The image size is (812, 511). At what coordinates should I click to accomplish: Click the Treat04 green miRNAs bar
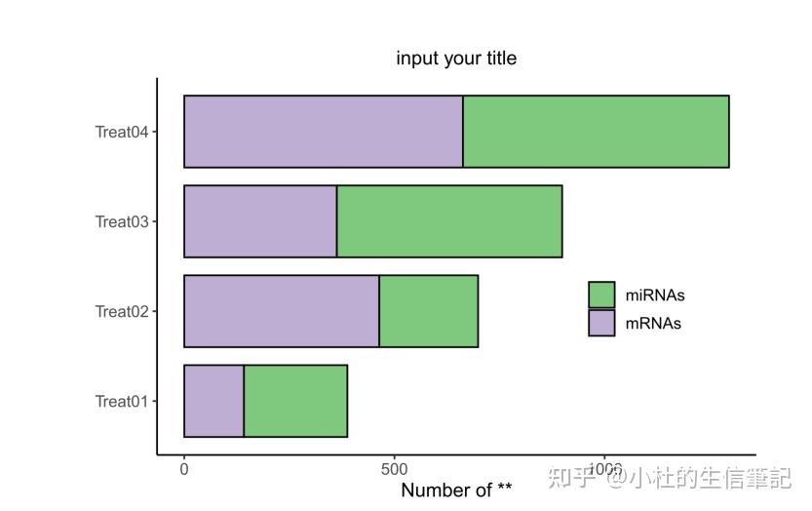(x=596, y=132)
